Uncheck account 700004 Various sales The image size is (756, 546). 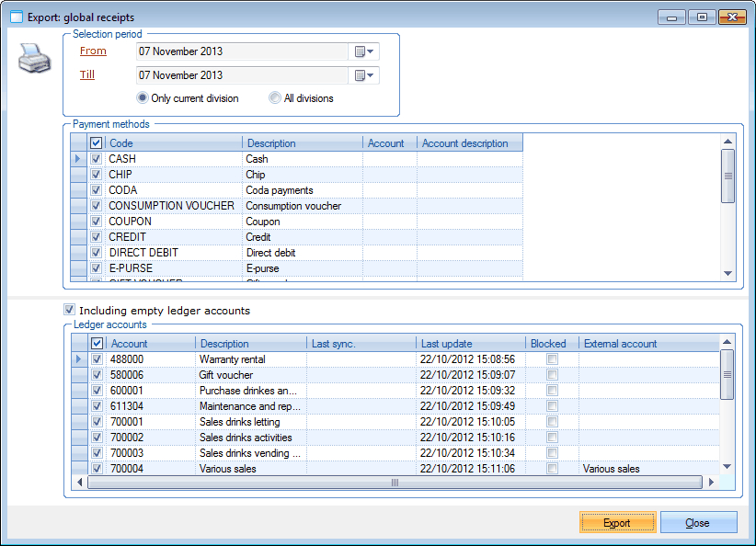pyautogui.click(x=97, y=468)
